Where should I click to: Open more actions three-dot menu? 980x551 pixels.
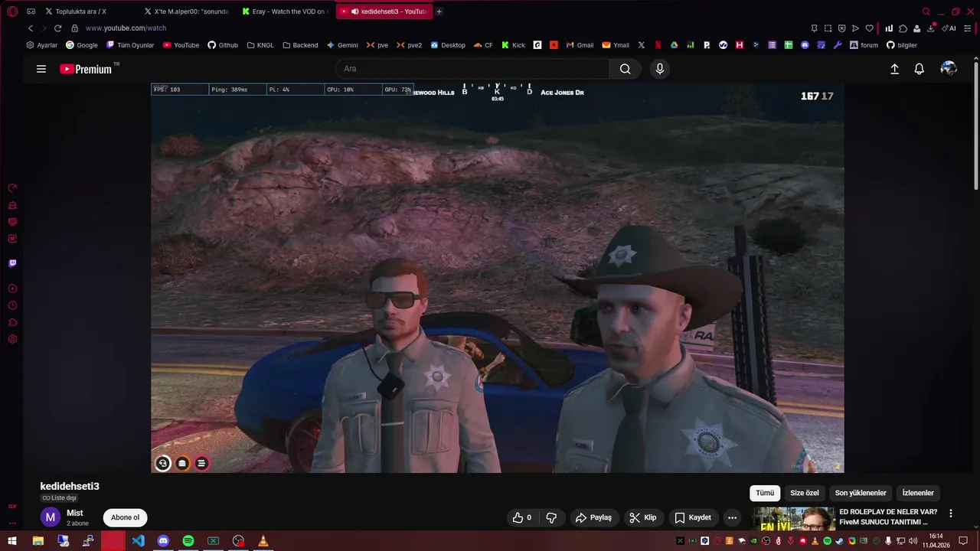[x=732, y=517]
